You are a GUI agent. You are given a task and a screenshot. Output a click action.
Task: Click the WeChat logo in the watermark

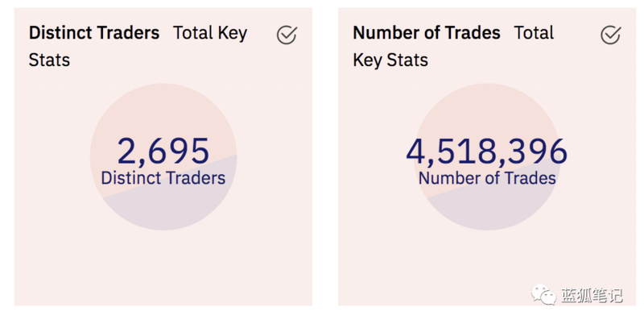pos(543,295)
